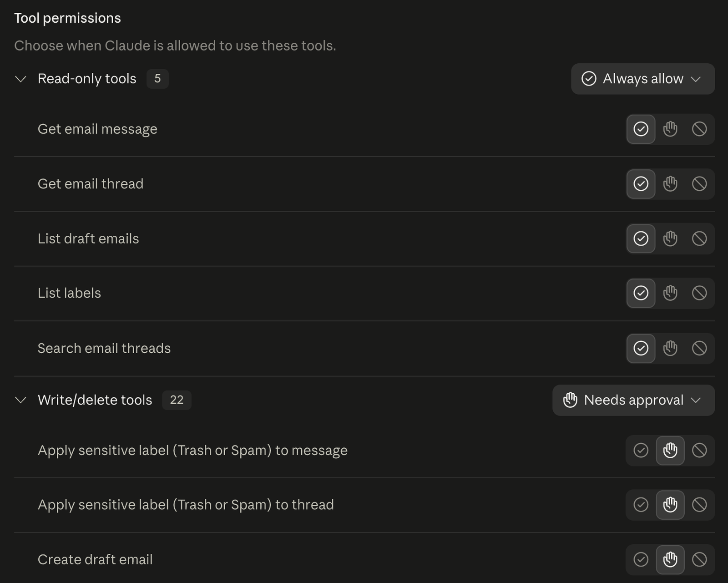The height and width of the screenshot is (583, 728).
Task: Select needs approval for Create draft email
Action: [x=670, y=559]
